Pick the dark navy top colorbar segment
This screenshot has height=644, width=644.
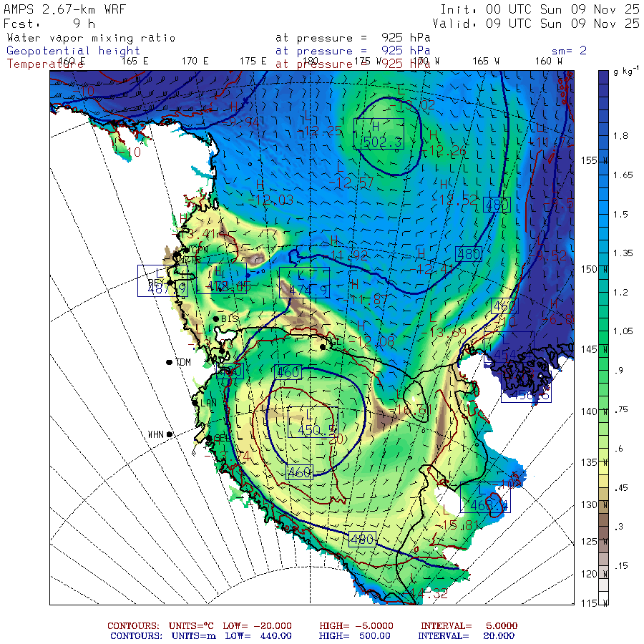[x=603, y=77]
